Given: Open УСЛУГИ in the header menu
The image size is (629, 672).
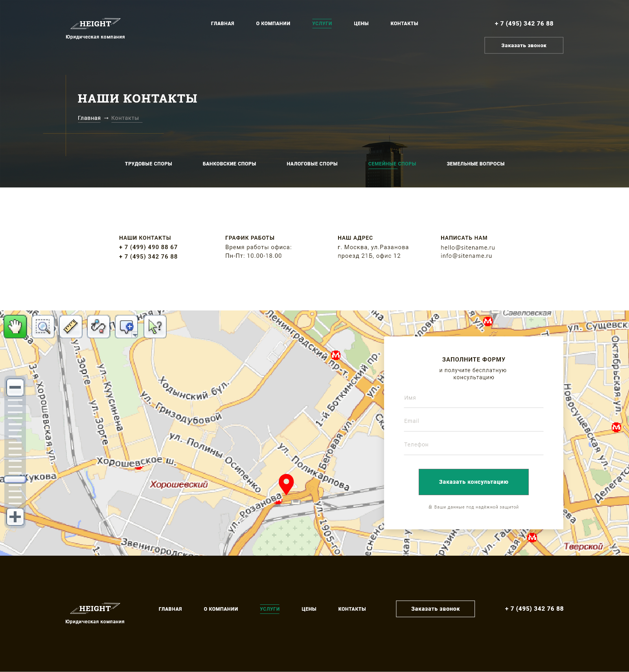Looking at the screenshot, I should click(322, 24).
